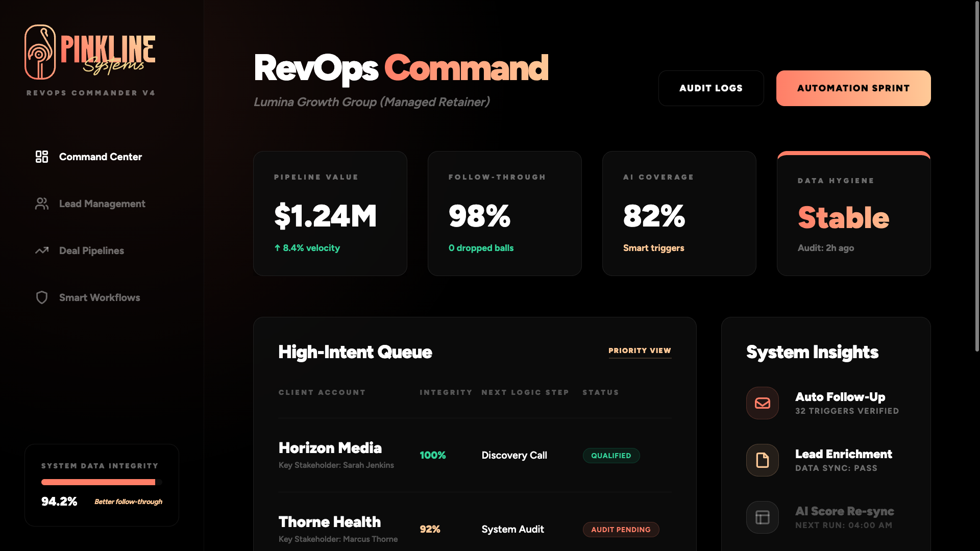Open the Audit Logs
The width and height of the screenshot is (980, 551).
(x=710, y=88)
